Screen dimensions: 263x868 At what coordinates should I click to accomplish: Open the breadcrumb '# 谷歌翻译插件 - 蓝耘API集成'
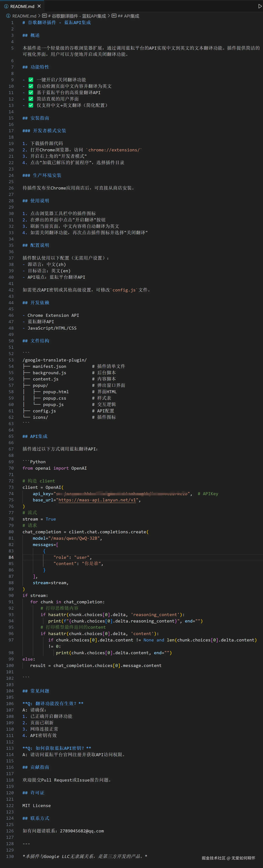point(77,16)
